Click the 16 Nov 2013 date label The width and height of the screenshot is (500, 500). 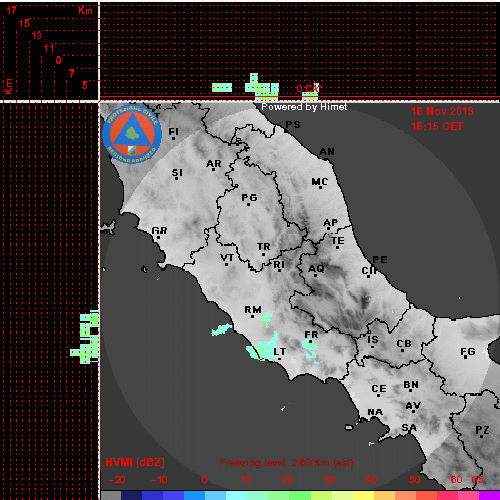(442, 111)
